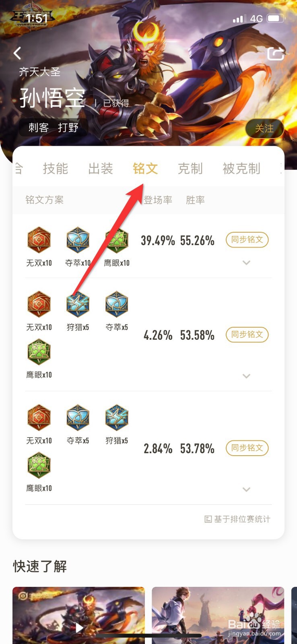Switch to the 技能 tab
Screen dimensions: 297x644
pyautogui.click(x=56, y=168)
